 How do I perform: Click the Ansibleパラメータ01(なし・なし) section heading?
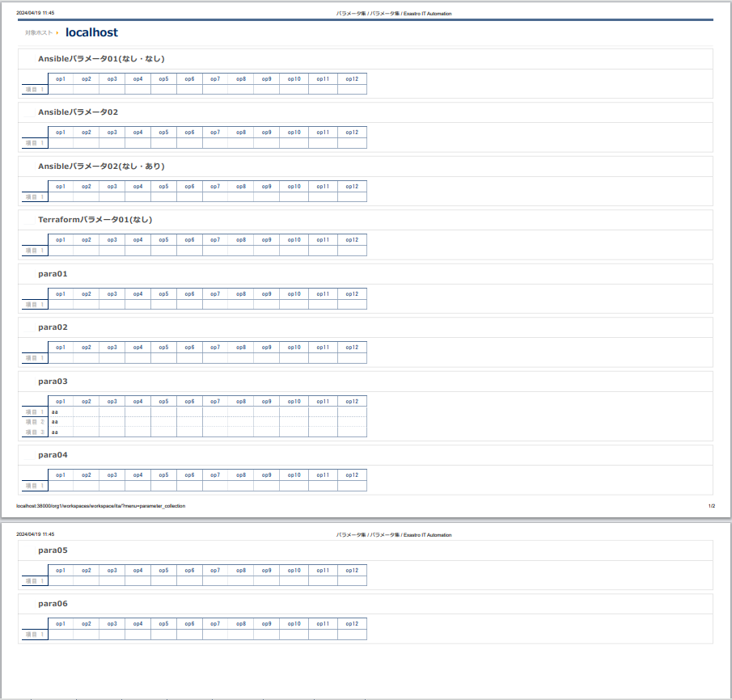pos(101,59)
